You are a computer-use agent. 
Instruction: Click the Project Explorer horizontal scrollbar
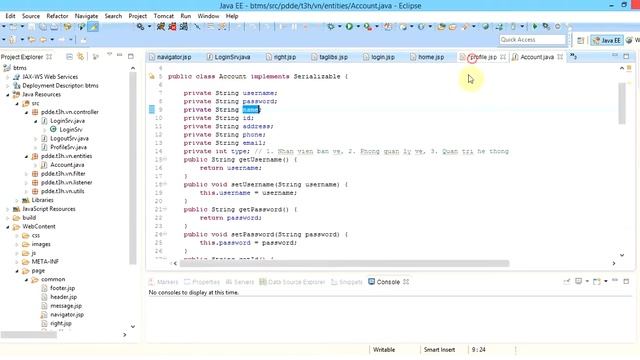pos(29,335)
